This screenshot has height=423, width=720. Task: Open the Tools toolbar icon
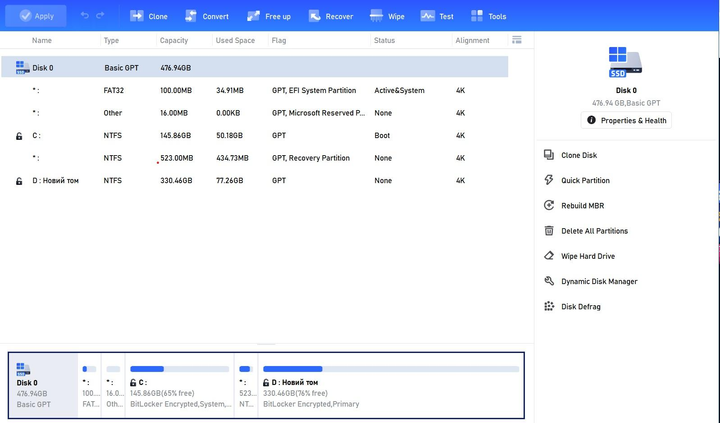(x=477, y=16)
